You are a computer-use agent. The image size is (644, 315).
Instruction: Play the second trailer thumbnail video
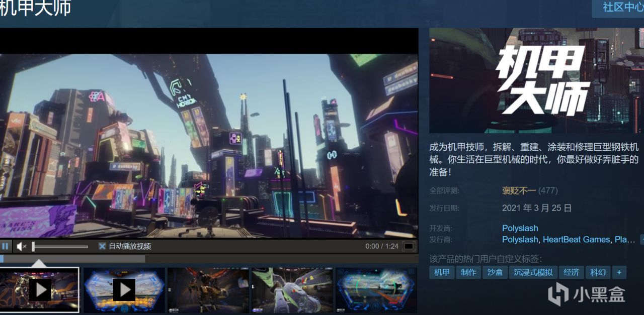[x=124, y=290]
